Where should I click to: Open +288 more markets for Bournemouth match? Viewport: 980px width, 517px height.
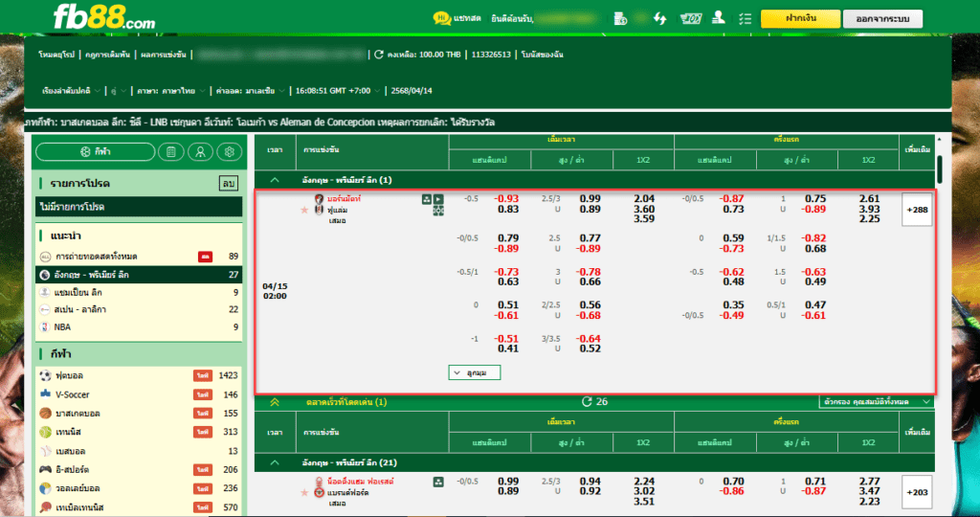(x=917, y=210)
